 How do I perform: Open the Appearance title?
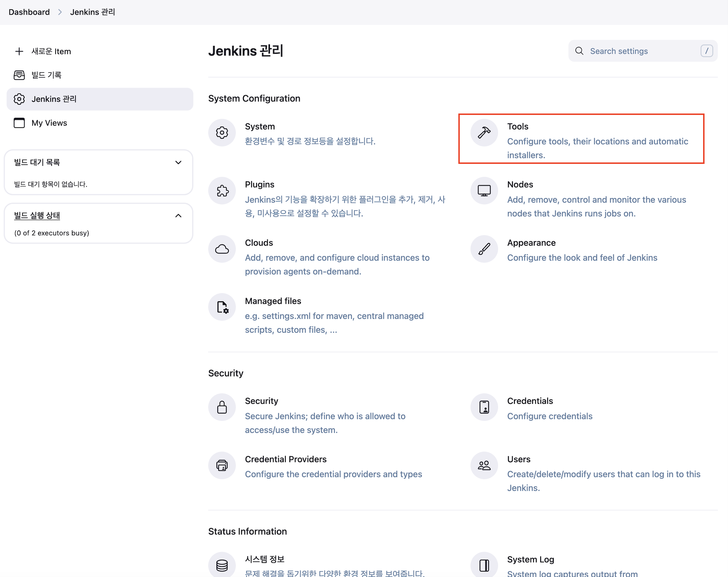(x=531, y=243)
